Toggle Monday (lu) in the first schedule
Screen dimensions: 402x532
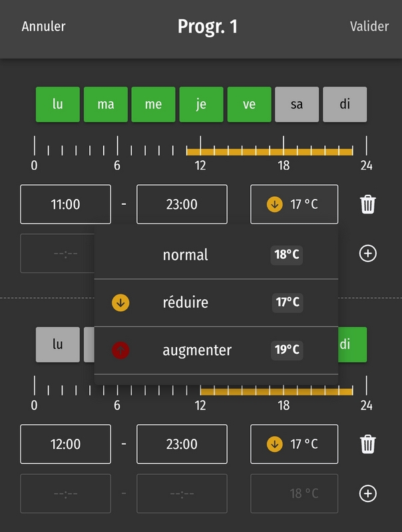coord(58,104)
